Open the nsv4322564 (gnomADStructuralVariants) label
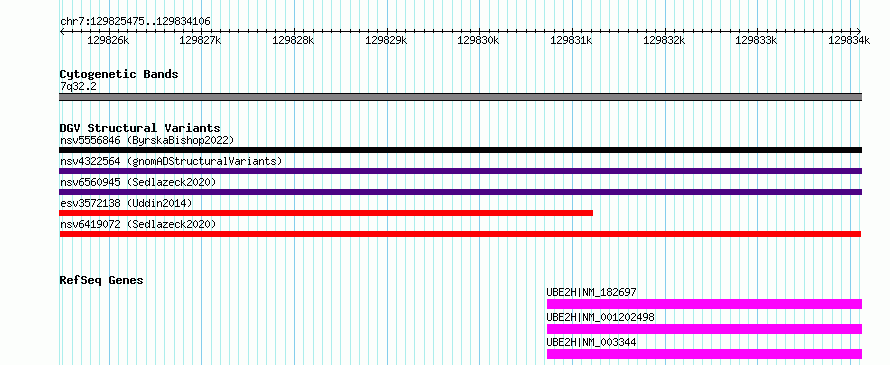 171,161
